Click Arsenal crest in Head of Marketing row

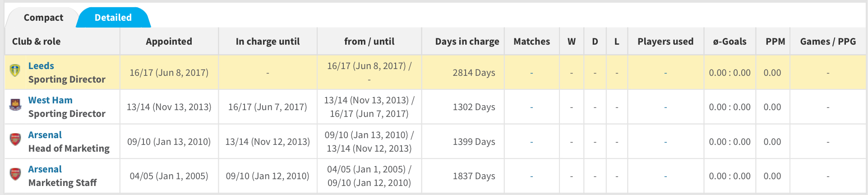(x=15, y=139)
